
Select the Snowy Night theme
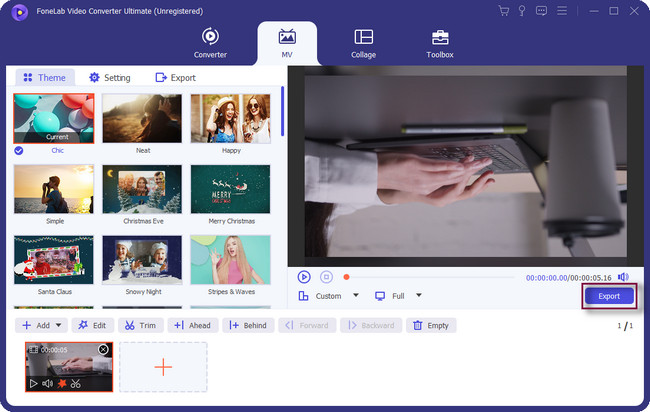(142, 260)
